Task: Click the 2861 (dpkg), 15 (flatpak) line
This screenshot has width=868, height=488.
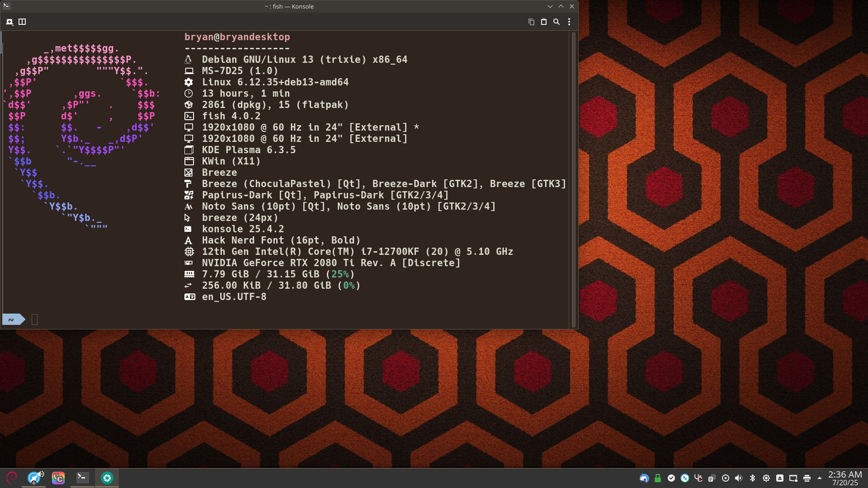Action: (x=275, y=105)
